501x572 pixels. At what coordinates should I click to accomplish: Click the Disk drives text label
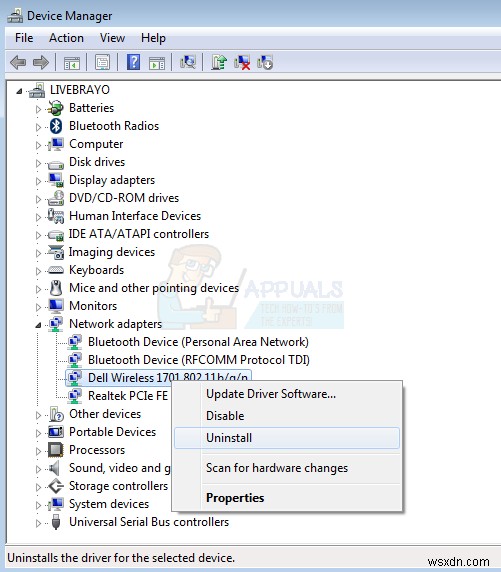[97, 162]
